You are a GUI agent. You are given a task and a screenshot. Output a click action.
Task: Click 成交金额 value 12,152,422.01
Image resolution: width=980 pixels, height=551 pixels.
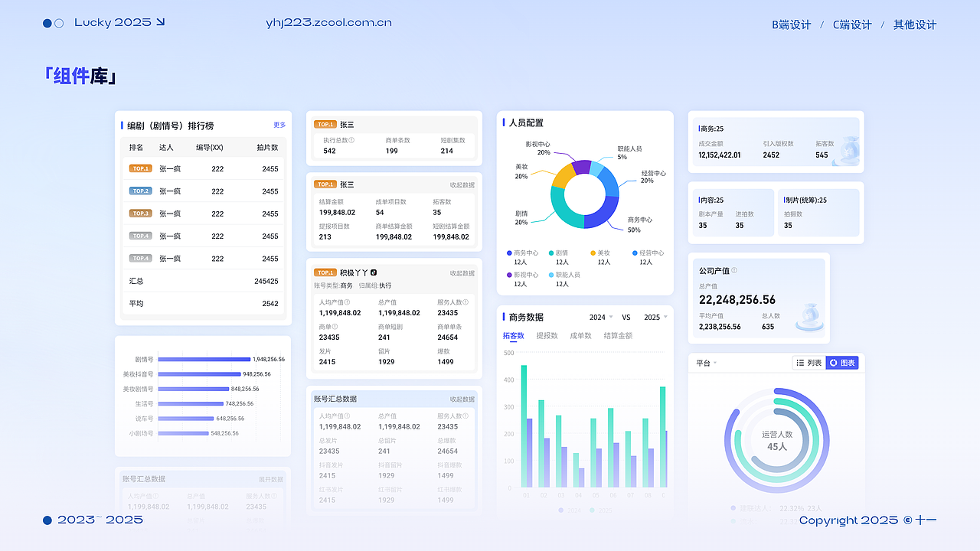pyautogui.click(x=720, y=155)
